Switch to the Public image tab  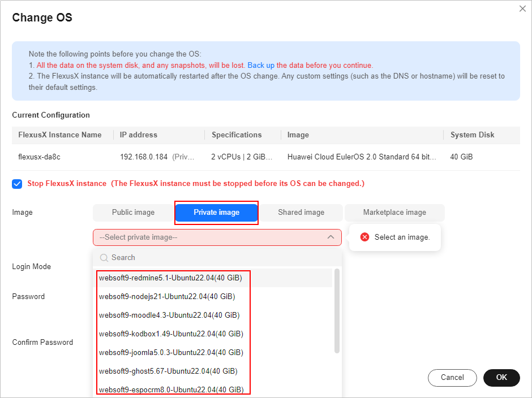(x=133, y=213)
